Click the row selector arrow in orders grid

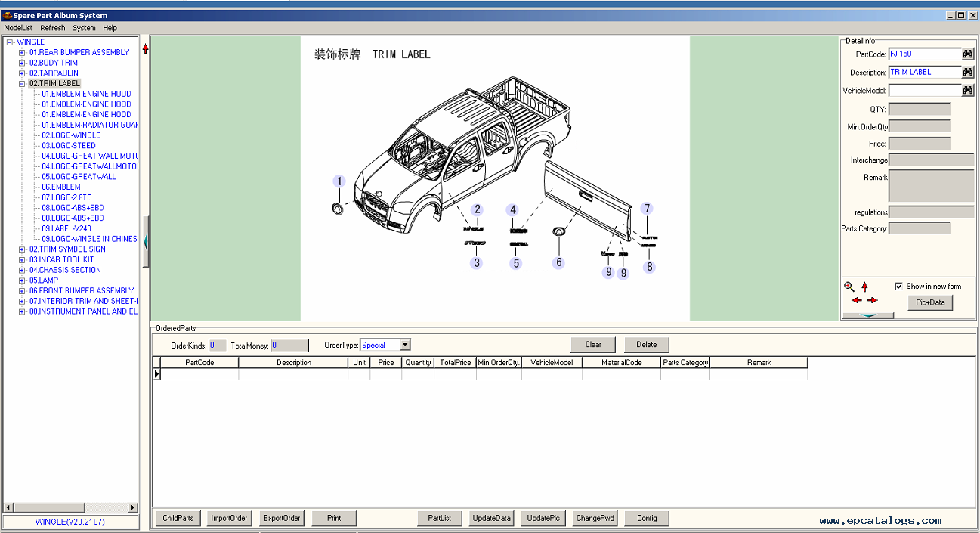click(x=156, y=374)
